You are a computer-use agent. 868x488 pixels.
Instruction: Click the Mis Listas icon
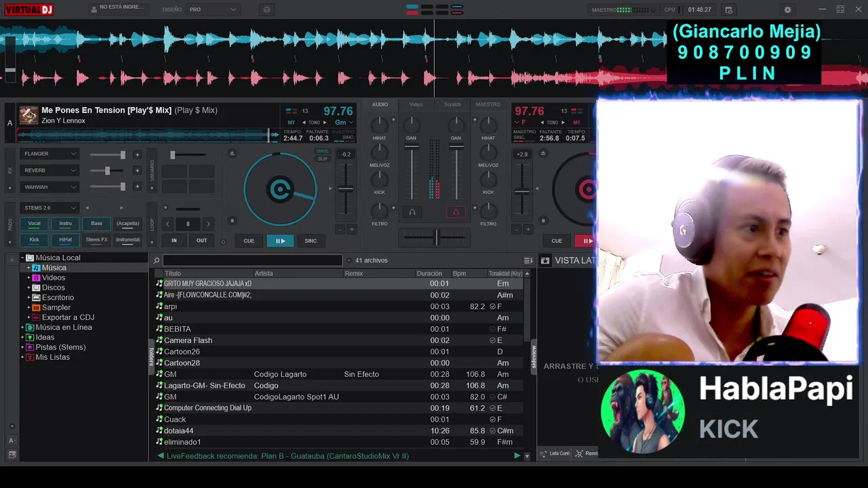pos(30,357)
